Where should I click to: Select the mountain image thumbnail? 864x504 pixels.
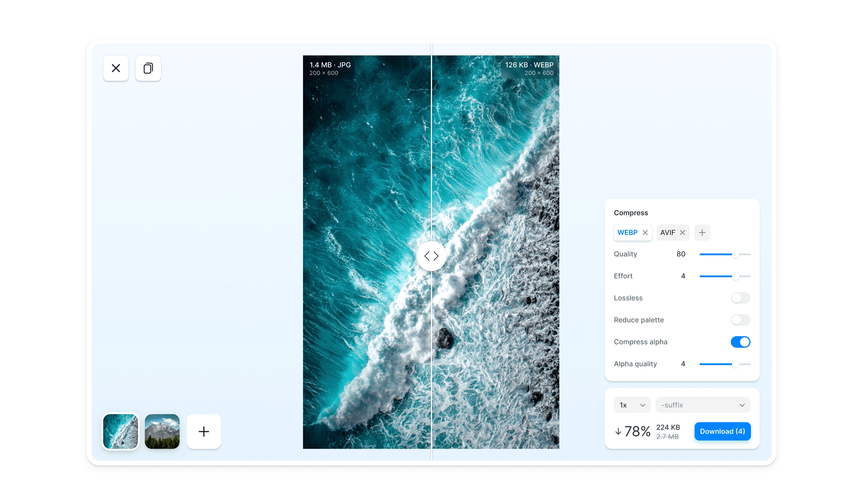click(x=162, y=431)
